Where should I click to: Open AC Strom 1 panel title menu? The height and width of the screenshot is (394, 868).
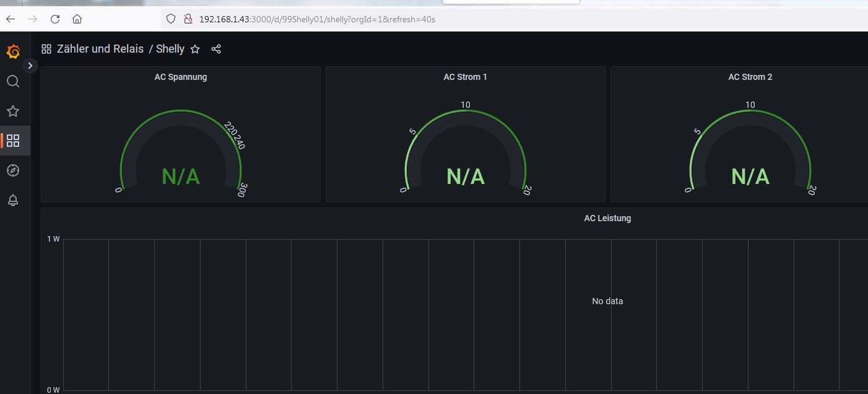465,77
